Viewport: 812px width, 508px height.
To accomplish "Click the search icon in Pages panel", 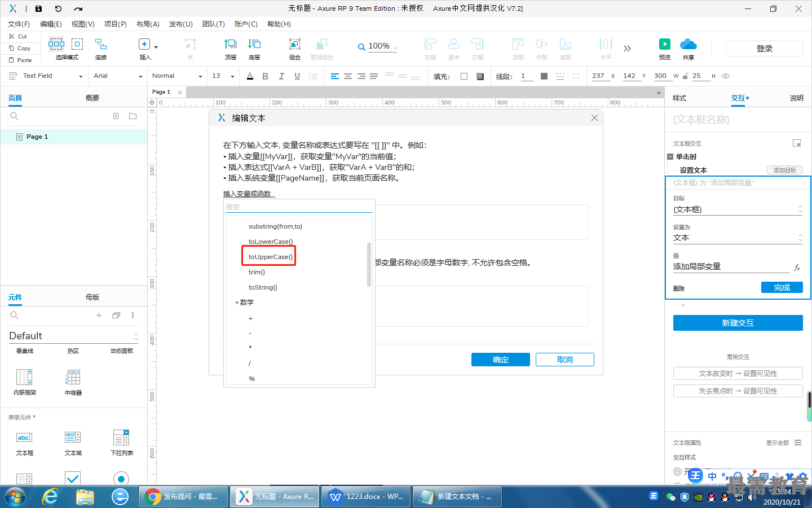I will (x=15, y=116).
